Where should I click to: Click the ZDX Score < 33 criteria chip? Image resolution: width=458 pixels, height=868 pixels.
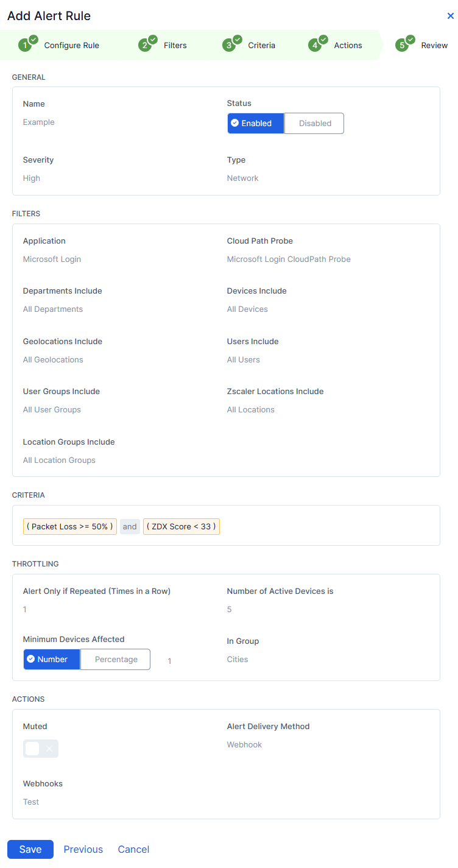(x=181, y=526)
